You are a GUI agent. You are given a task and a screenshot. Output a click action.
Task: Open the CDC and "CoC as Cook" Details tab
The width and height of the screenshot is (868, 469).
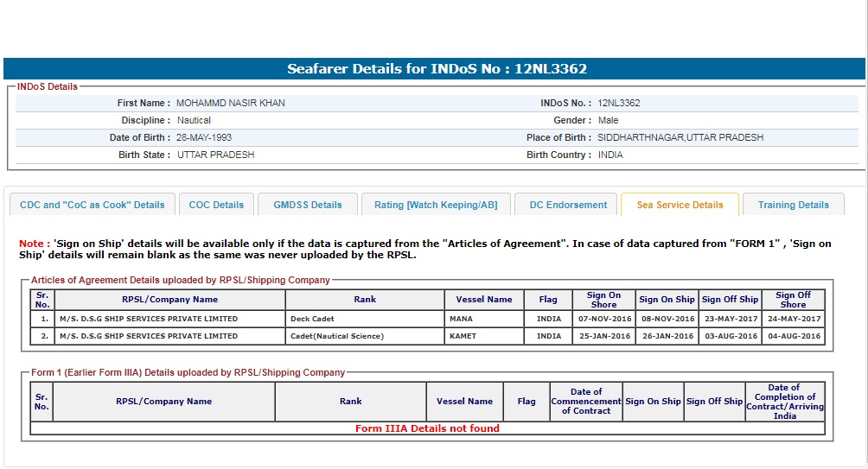point(93,205)
